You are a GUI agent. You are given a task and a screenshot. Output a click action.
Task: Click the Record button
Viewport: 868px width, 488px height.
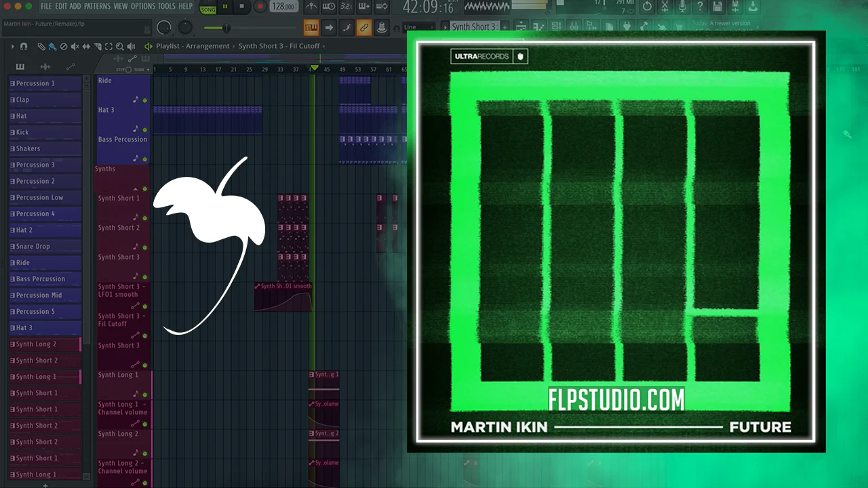click(260, 7)
